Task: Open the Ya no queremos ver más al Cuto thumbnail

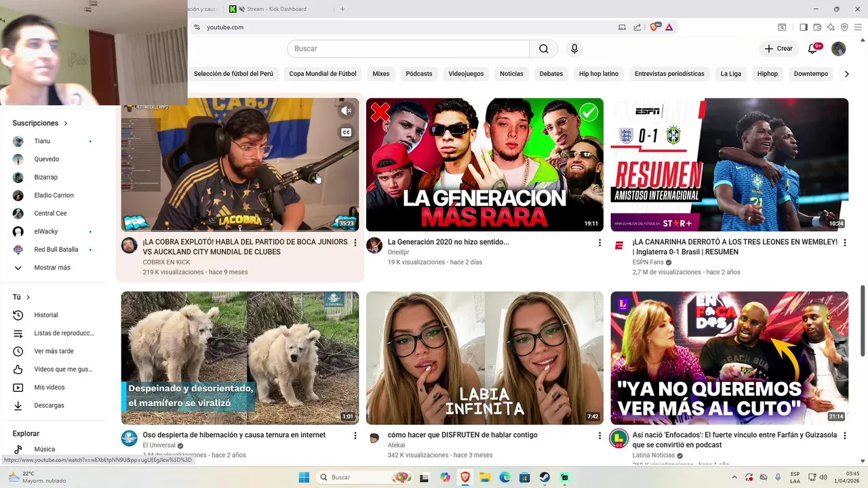Action: pyautogui.click(x=730, y=358)
